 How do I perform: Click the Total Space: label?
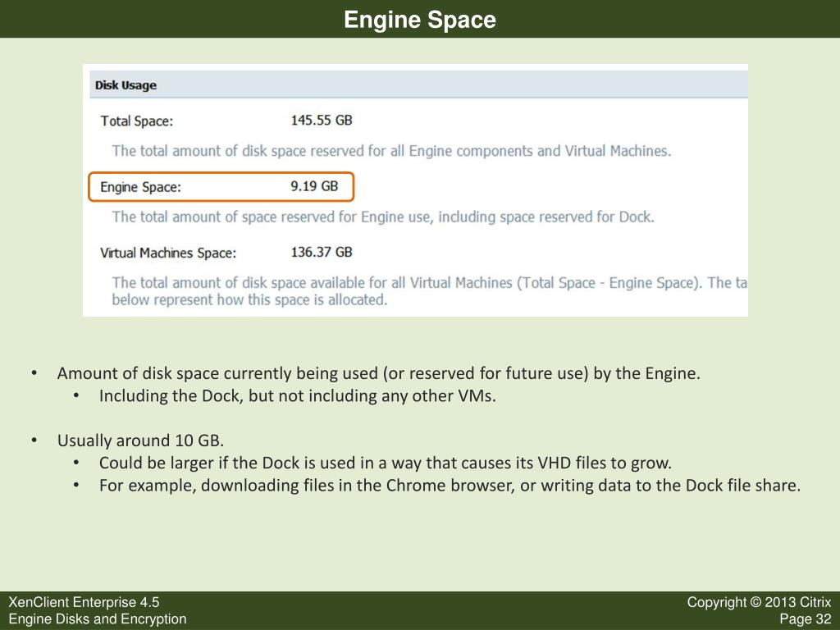click(x=137, y=121)
